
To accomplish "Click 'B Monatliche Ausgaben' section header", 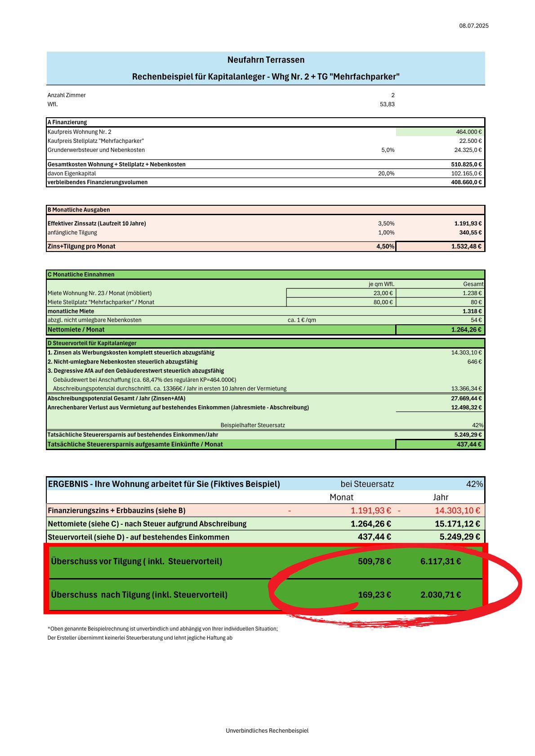I will [79, 210].
